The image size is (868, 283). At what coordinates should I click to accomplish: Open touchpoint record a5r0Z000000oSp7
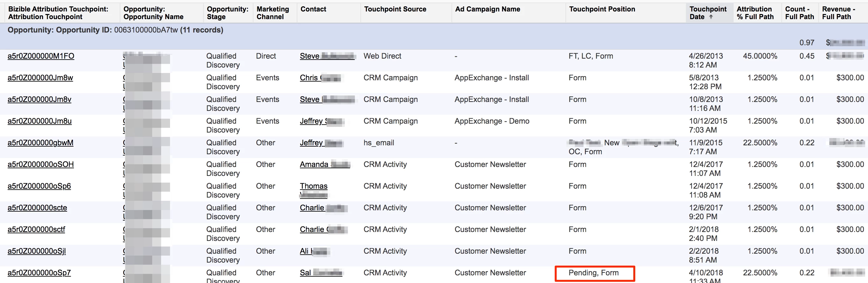point(39,272)
